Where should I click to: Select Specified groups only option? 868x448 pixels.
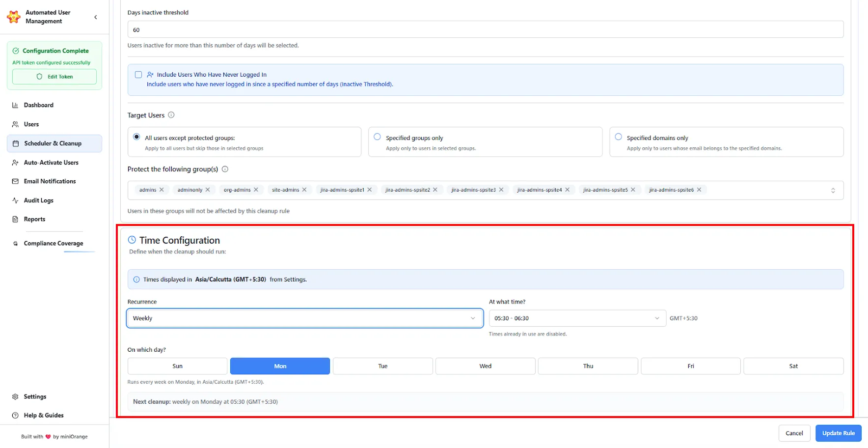[x=377, y=137]
